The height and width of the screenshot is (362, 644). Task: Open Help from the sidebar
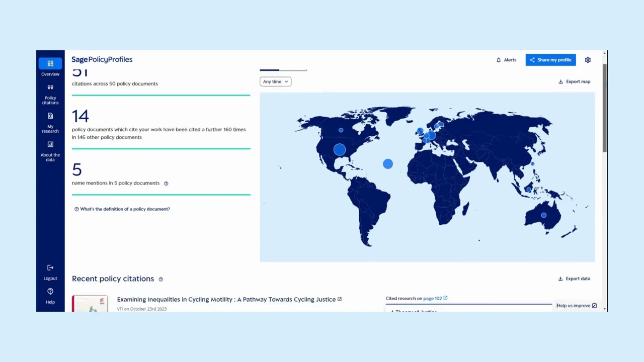[50, 296]
